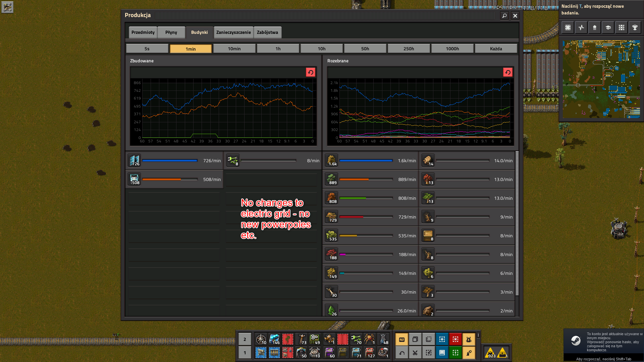Open the Płyny tab
Image resolution: width=644 pixels, height=362 pixels.
click(x=171, y=33)
